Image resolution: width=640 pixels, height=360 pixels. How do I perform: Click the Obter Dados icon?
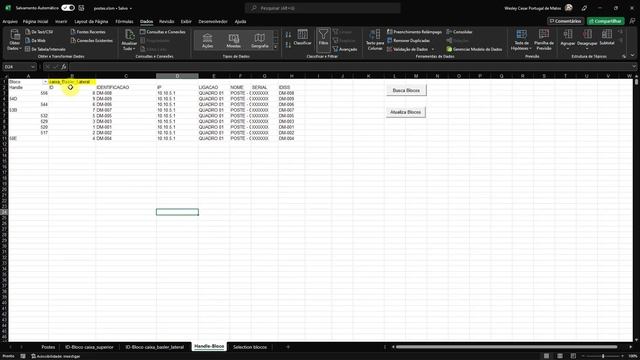15,35
